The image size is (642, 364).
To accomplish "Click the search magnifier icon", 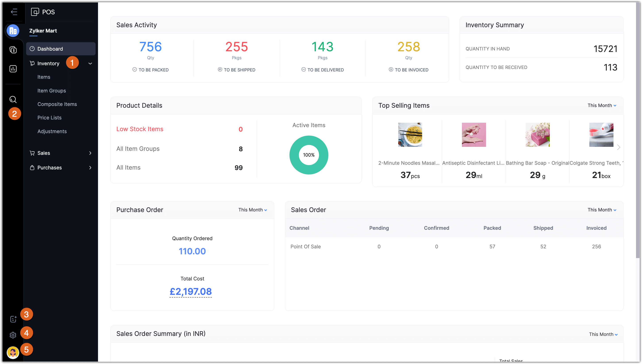I will pos(13,100).
